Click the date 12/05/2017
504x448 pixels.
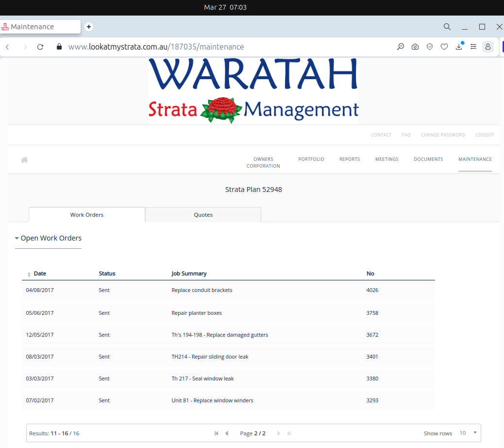pyautogui.click(x=40, y=335)
